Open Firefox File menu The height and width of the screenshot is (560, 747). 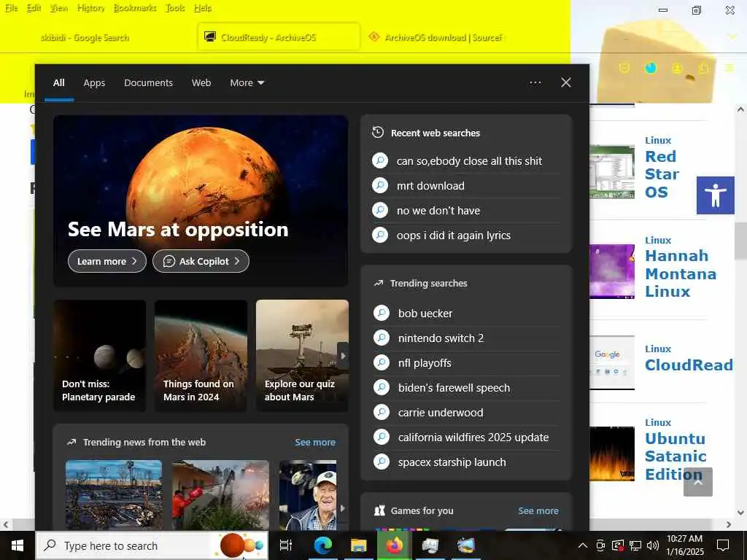(x=11, y=8)
